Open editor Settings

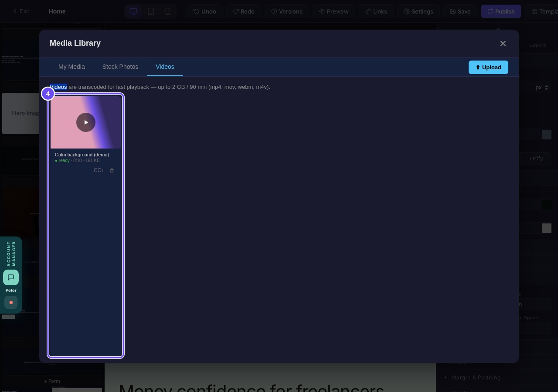[418, 11]
